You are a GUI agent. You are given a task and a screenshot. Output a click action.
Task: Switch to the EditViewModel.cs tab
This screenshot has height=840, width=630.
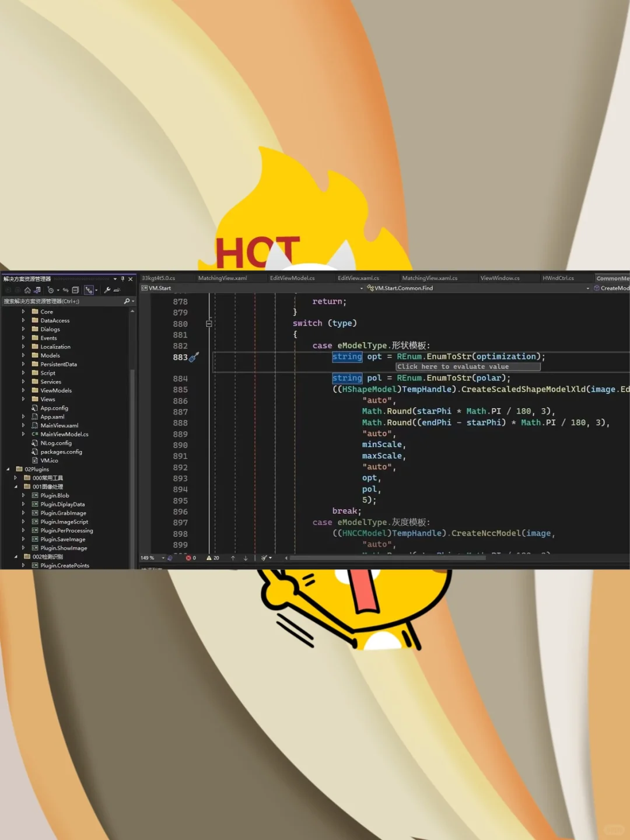pos(292,278)
